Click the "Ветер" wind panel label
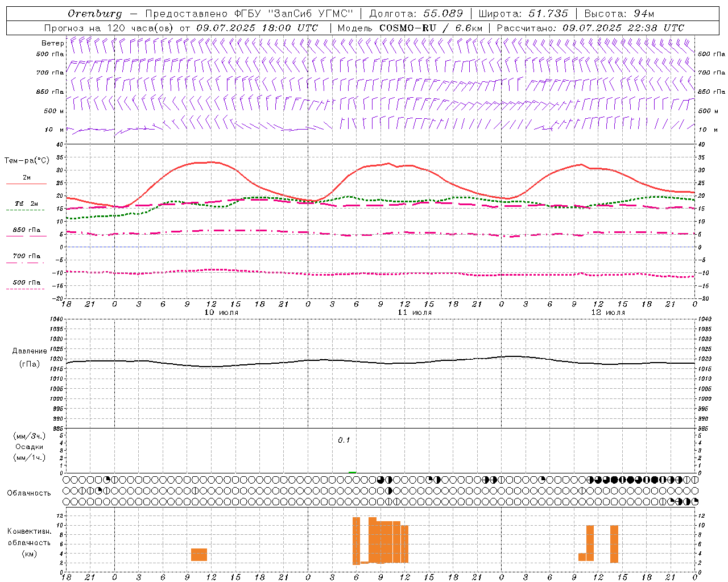The width and height of the screenshot is (728, 582). click(52, 43)
